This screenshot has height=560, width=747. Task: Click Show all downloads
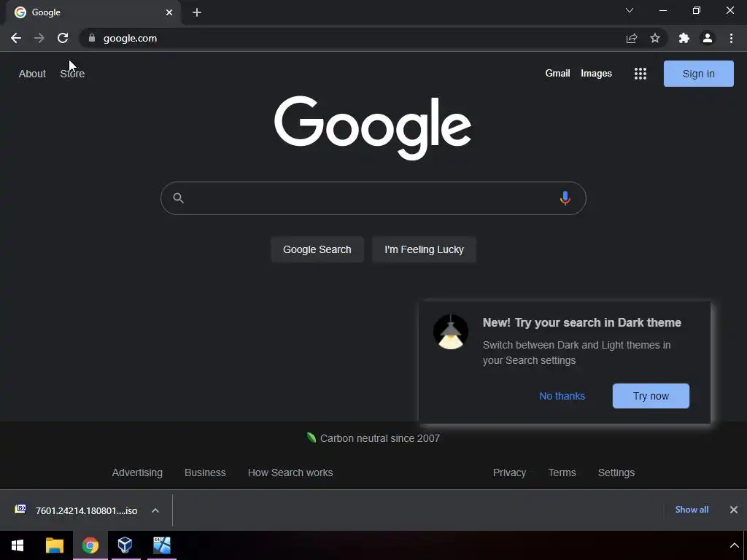pyautogui.click(x=692, y=510)
